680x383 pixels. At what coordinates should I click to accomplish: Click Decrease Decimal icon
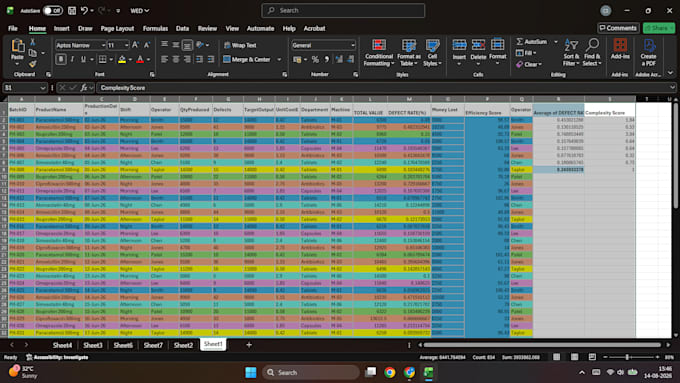[x=350, y=59]
